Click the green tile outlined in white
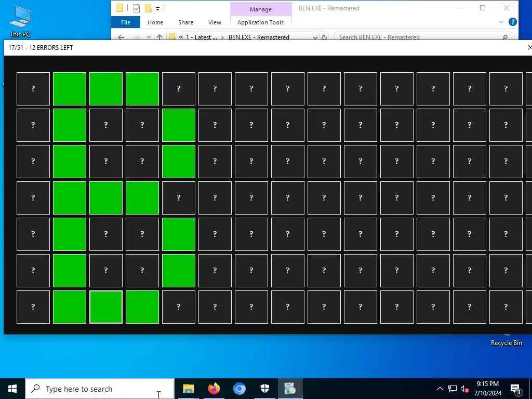The width and height of the screenshot is (532, 399). tap(106, 307)
